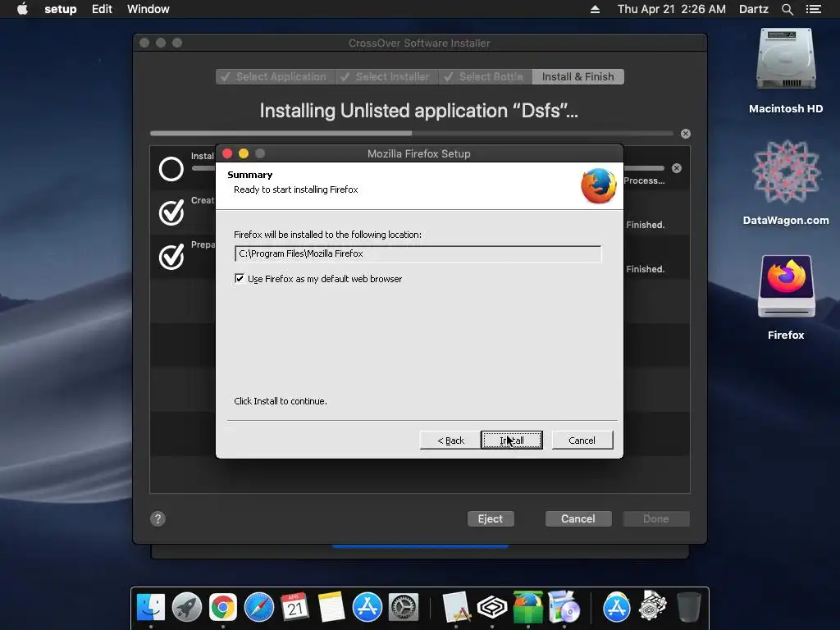
Task: Launch Google Chrome from the dock
Action: (x=223, y=608)
